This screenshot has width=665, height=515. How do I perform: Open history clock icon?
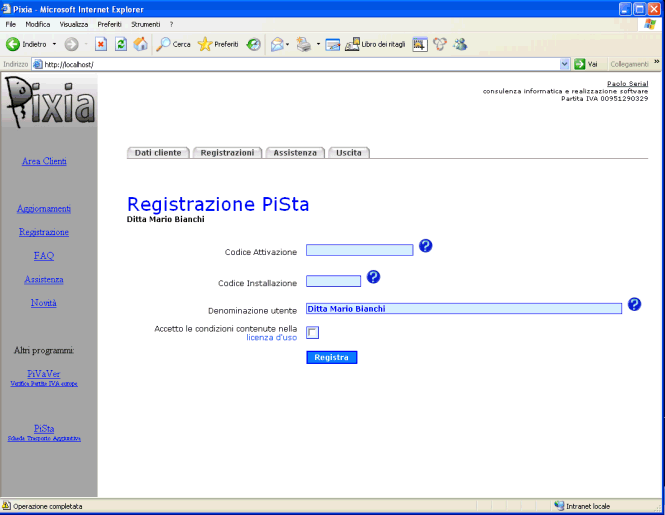coord(254,44)
